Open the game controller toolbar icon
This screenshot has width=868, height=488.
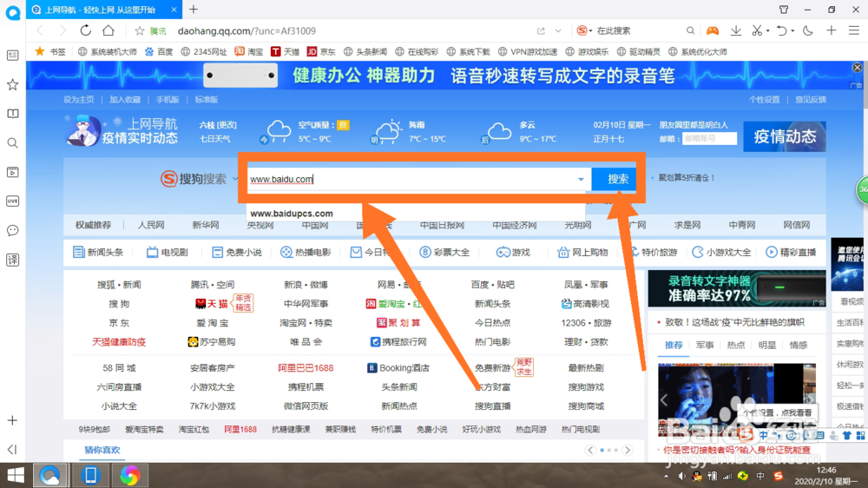[x=713, y=30]
